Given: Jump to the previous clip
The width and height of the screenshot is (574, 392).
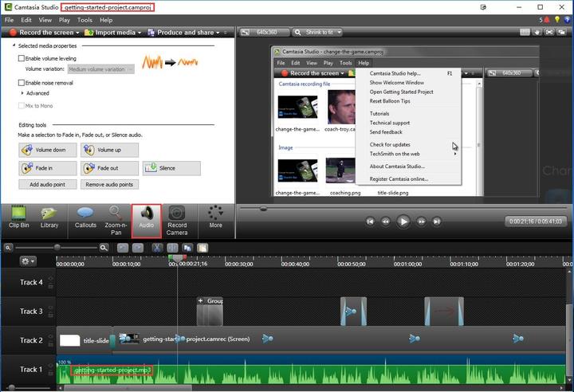Looking at the screenshot, I should pos(370,221).
